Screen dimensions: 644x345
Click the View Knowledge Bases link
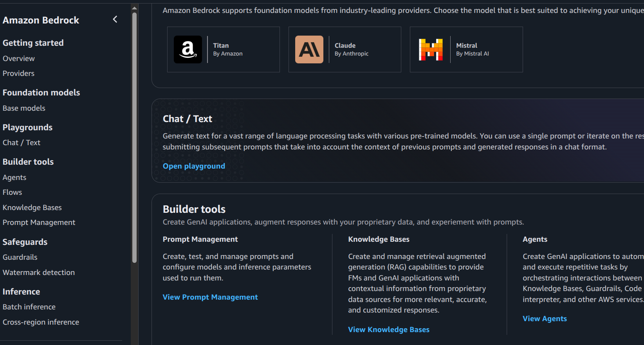click(x=389, y=329)
